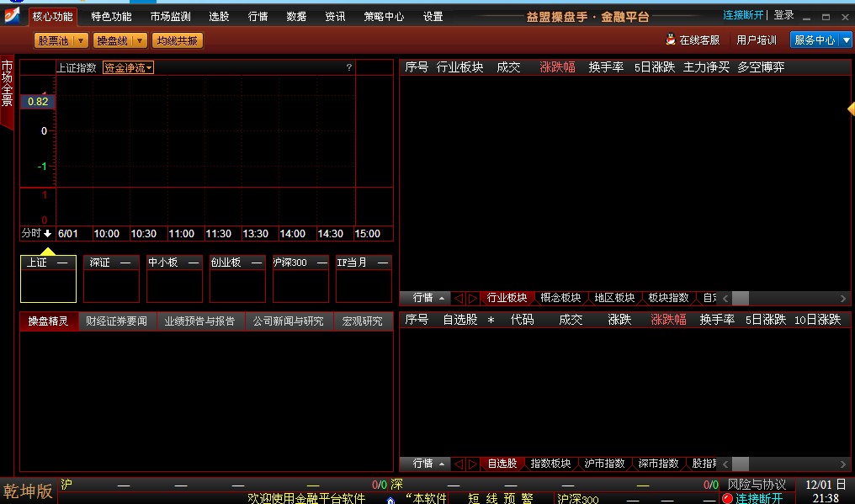Click the question mark help icon on chart
This screenshot has width=855, height=504.
coord(349,67)
